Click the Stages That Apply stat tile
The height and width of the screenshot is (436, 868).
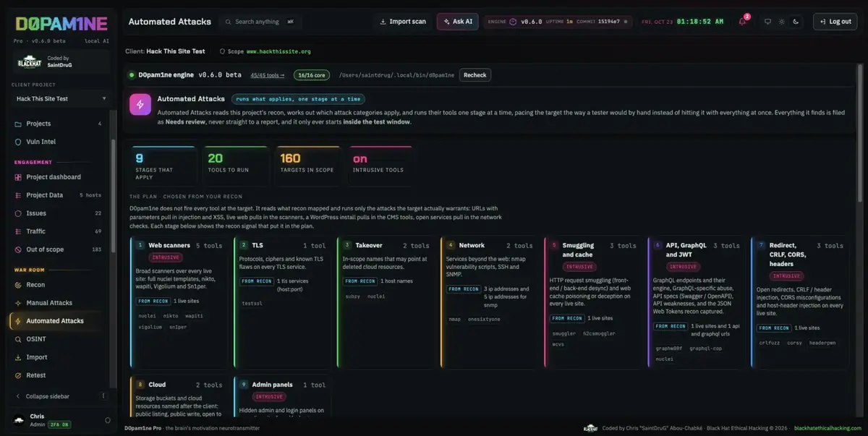point(163,165)
